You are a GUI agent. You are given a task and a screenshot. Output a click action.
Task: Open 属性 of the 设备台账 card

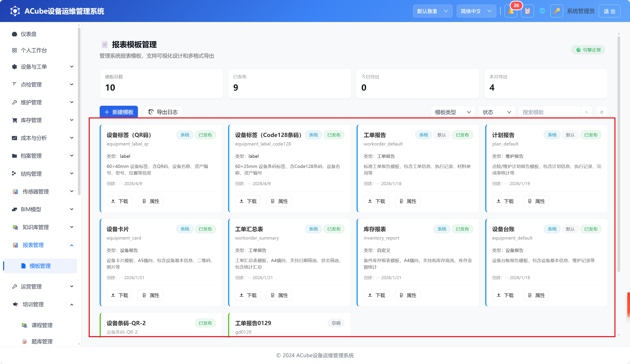pos(536,295)
